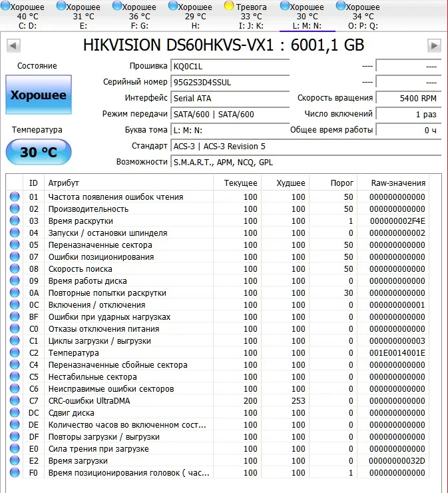Click status icon of 'Скорость поиска' row
Viewport: 448px width, 493px height.
click(15, 269)
